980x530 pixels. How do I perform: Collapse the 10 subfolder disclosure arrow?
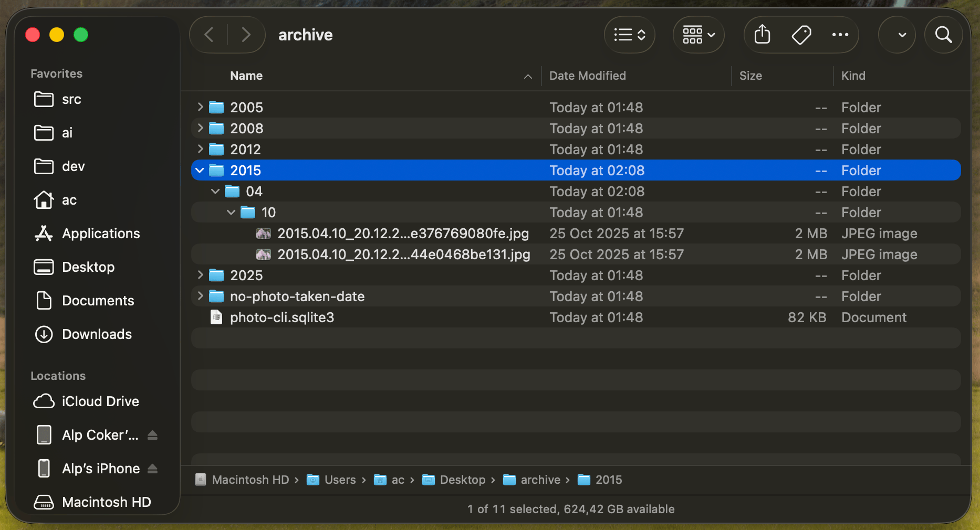click(231, 212)
